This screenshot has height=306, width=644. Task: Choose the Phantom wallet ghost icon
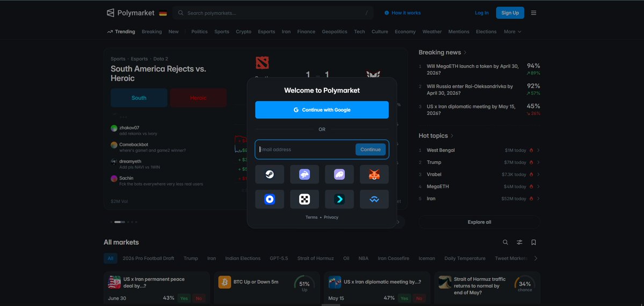(x=339, y=174)
